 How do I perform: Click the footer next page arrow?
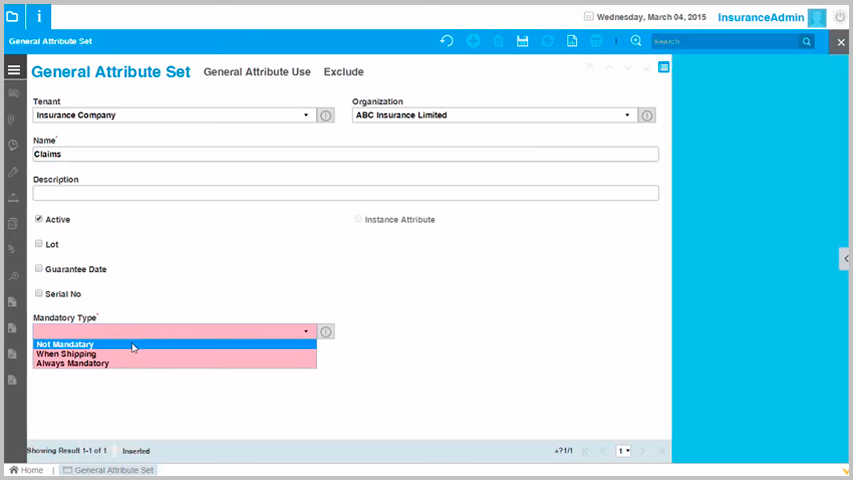point(642,451)
